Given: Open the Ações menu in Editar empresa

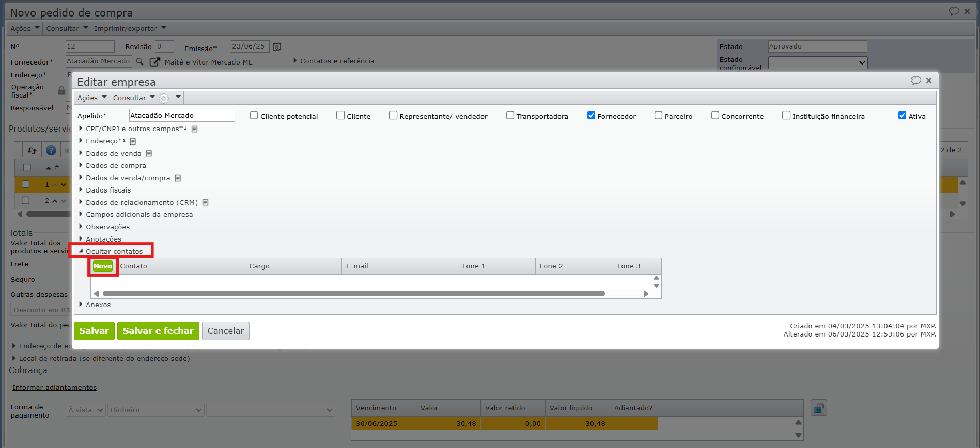Looking at the screenshot, I should tap(92, 98).
